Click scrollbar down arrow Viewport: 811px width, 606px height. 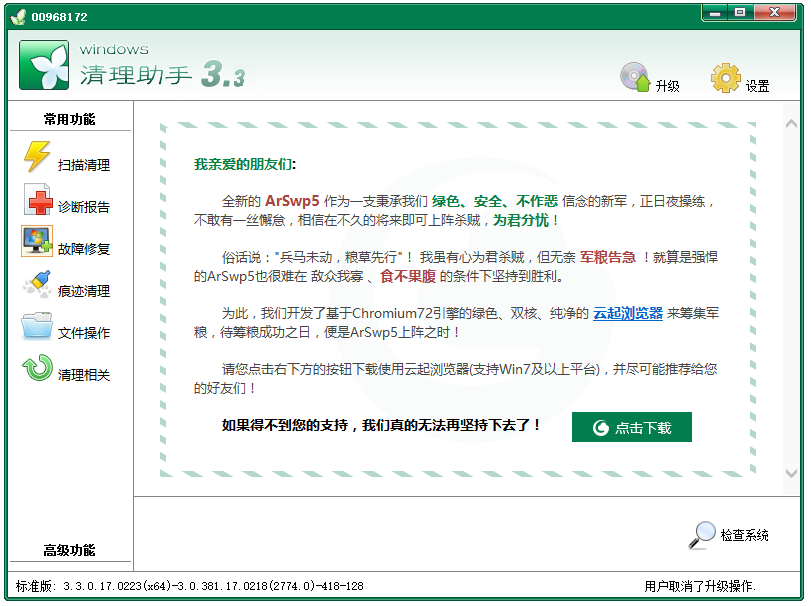pos(791,473)
